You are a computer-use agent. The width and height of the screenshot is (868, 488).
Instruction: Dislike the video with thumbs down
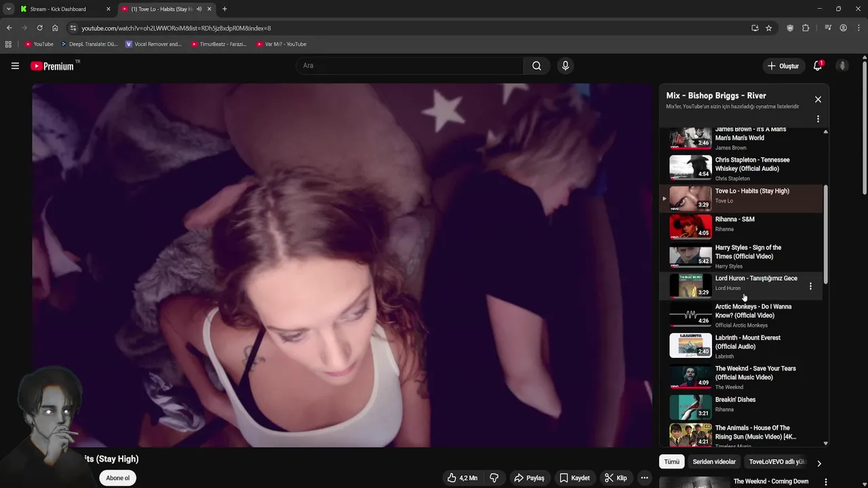[494, 478]
